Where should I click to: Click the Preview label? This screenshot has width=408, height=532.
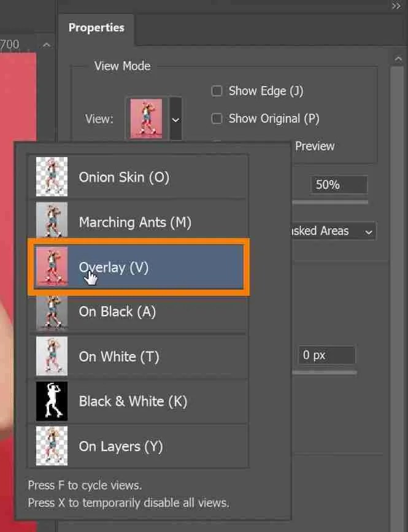315,146
